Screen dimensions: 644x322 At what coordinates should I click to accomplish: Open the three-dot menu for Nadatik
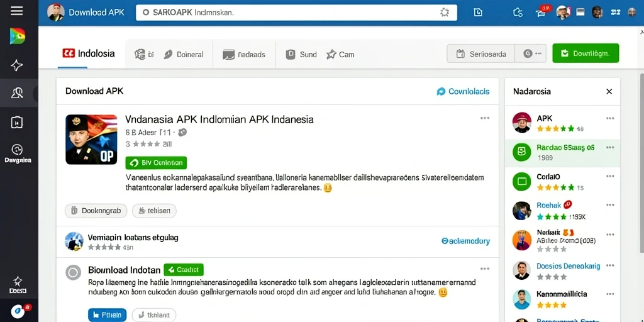(610, 235)
